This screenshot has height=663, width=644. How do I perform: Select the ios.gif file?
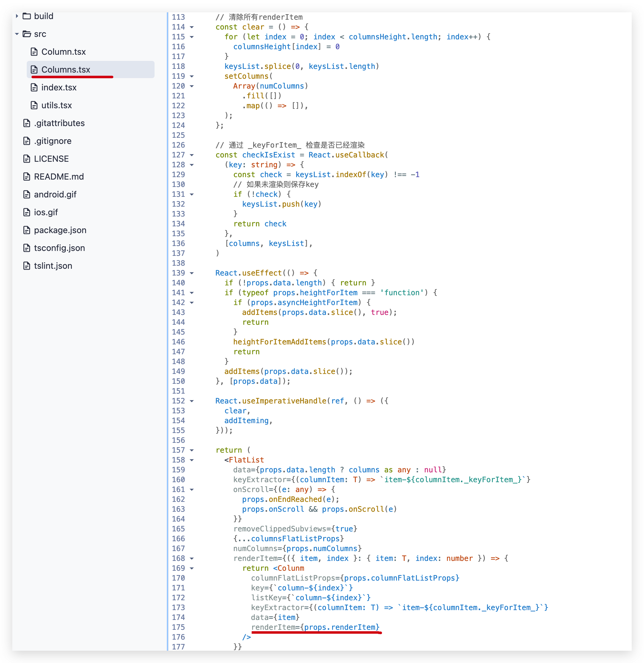(x=44, y=212)
